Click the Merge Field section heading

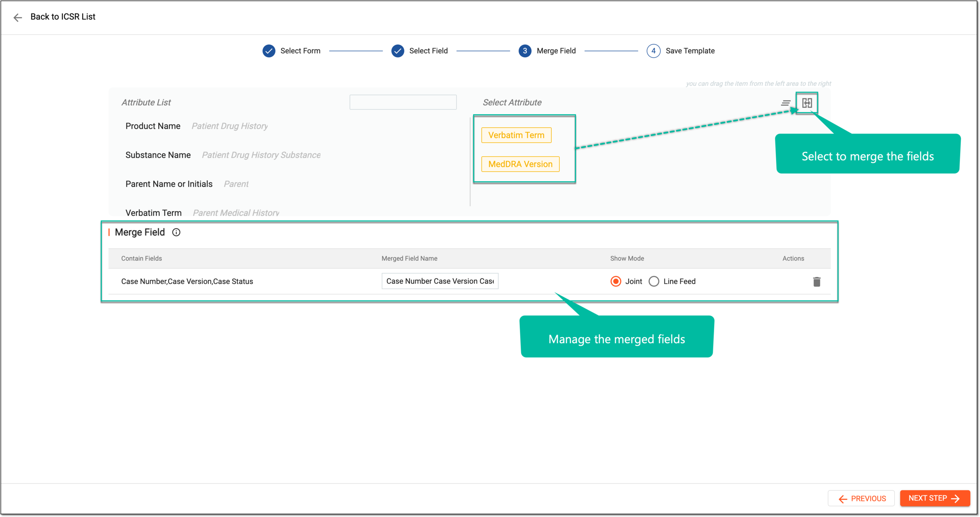(x=140, y=232)
